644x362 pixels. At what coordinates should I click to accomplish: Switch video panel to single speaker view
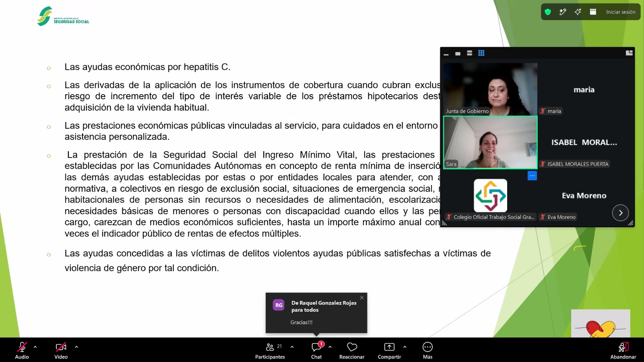coord(458,53)
